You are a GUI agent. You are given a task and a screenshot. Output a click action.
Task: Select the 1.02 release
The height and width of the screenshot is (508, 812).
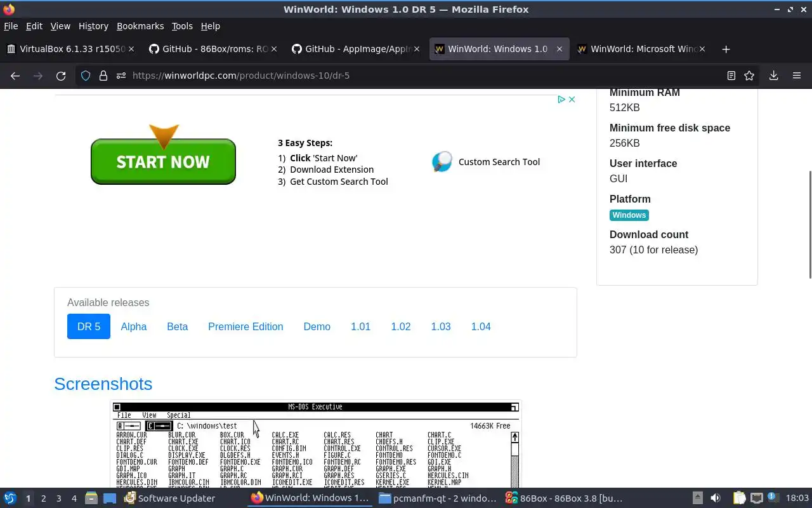(401, 326)
